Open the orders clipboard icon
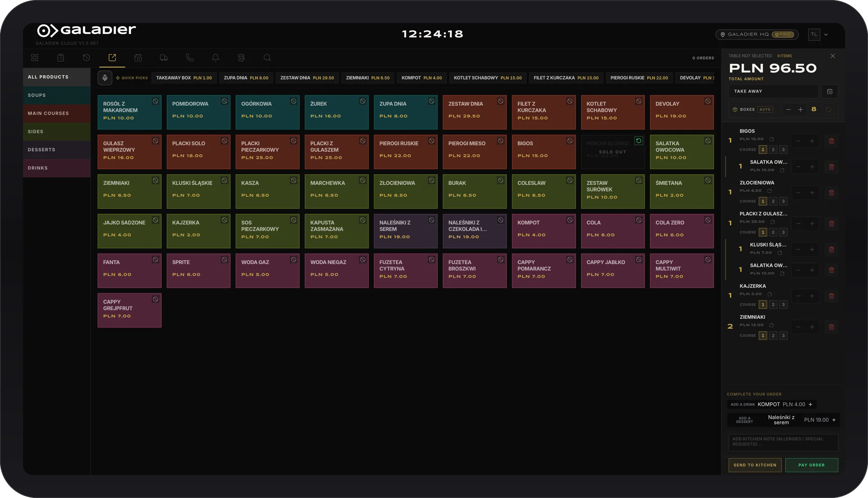Image resolution: width=868 pixels, height=498 pixels. click(60, 58)
